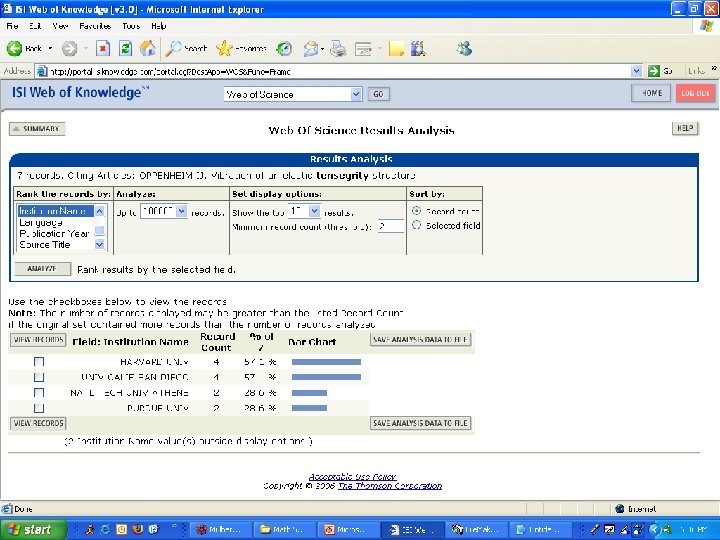Open the History clock icon
Screen dimensions: 720x540
click(284, 48)
